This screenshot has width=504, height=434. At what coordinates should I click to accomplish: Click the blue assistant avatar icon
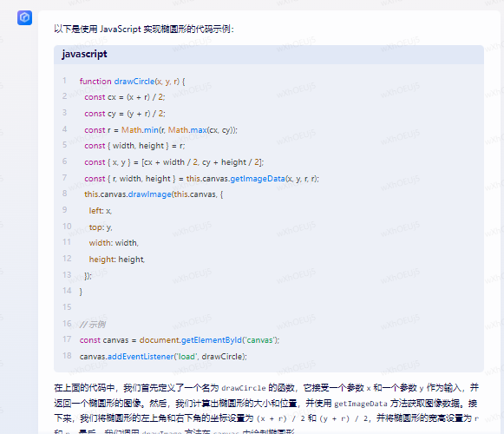pos(25,17)
